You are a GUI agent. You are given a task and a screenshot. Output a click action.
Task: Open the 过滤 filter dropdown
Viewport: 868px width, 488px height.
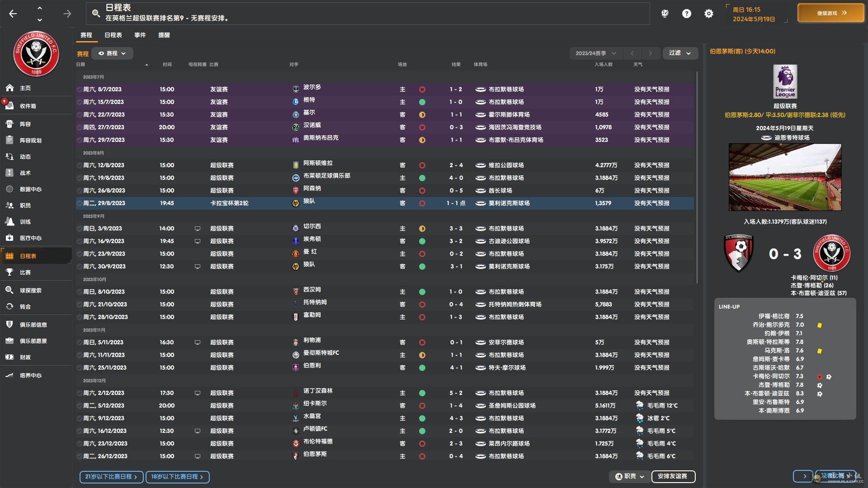[680, 53]
